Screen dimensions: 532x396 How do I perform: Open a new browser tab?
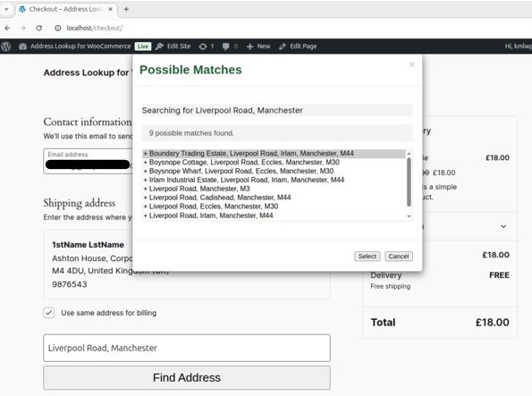(126, 9)
